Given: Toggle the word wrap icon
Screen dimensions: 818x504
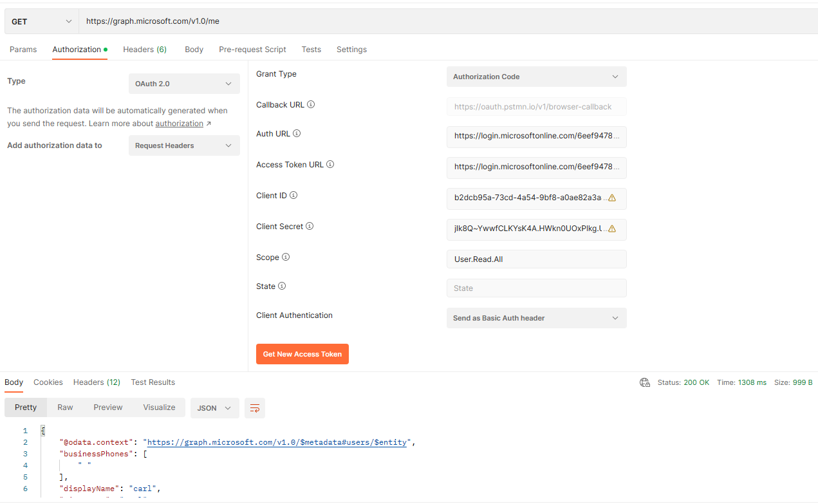Looking at the screenshot, I should click(x=255, y=408).
